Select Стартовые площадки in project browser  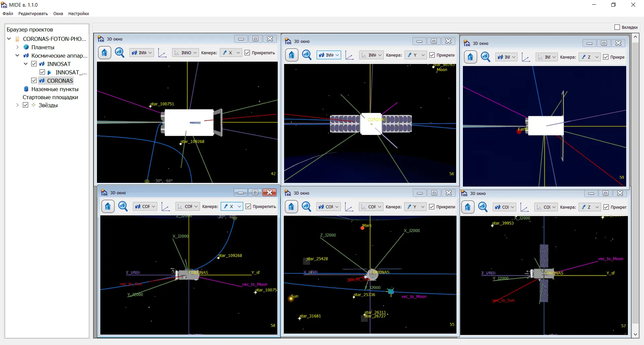point(50,97)
